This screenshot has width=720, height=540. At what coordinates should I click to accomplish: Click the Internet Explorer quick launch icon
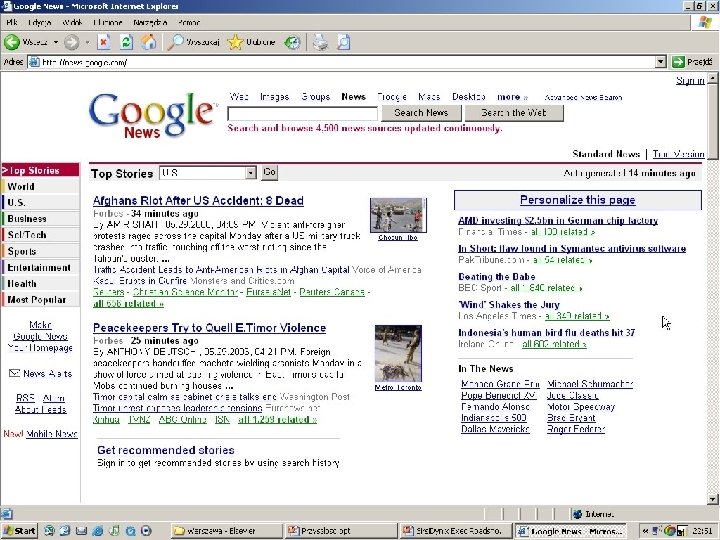pyautogui.click(x=97, y=531)
